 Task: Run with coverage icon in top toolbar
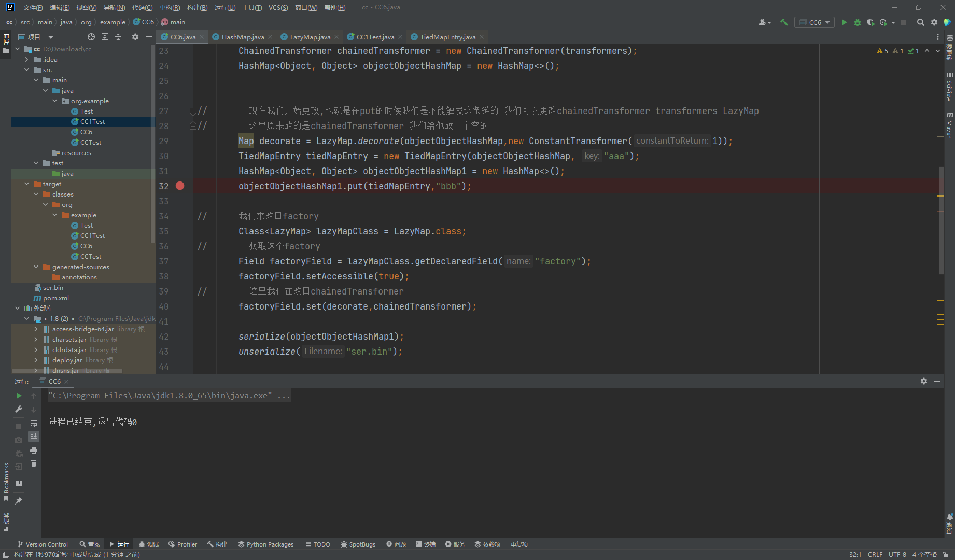point(870,22)
